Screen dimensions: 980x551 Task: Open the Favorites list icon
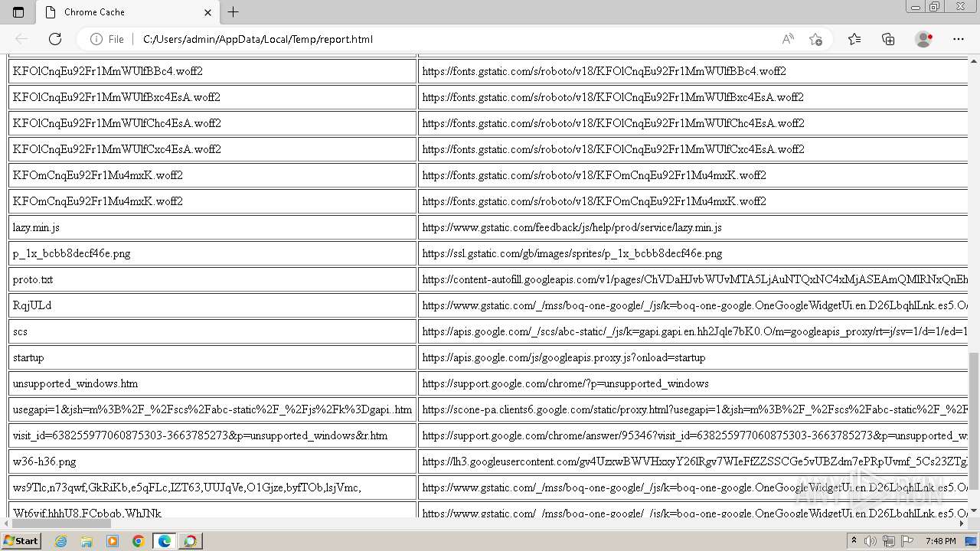click(854, 39)
